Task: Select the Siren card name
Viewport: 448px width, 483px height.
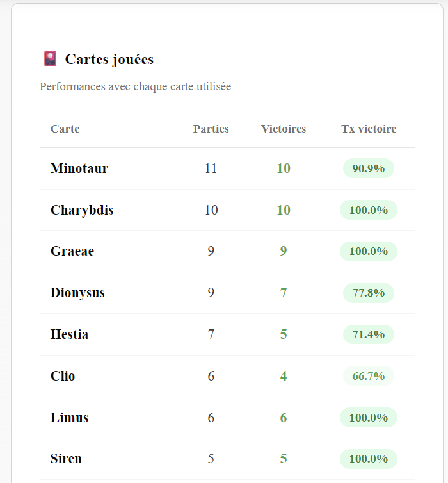Action: [66, 459]
